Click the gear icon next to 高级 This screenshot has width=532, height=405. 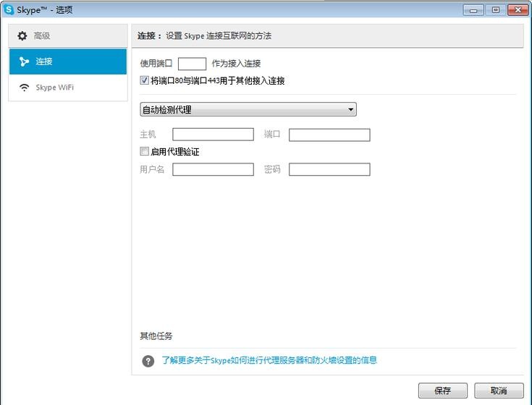[x=22, y=35]
